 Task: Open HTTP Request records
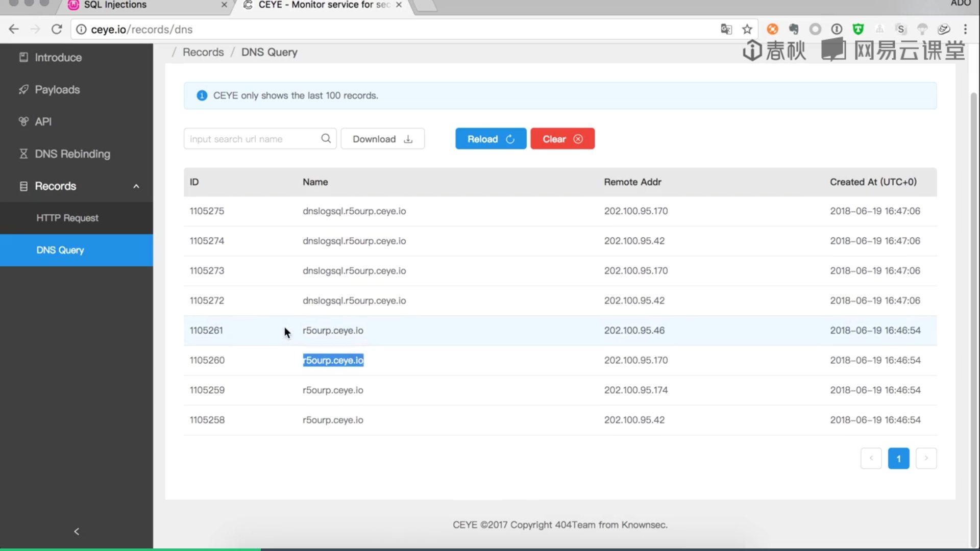67,218
